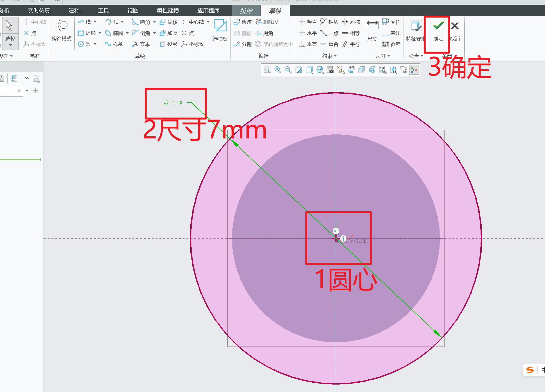The image size is (545, 392).
Task: Toggle datum display in the graphics toolbar
Action: (341, 70)
